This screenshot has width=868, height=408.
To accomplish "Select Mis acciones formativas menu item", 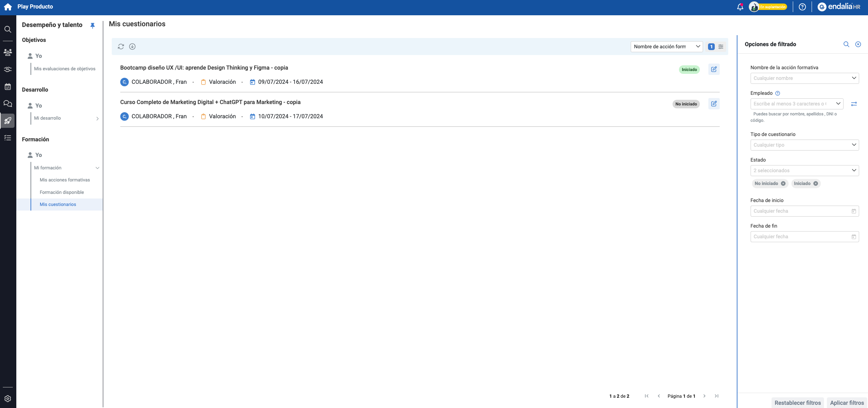I will click(65, 180).
